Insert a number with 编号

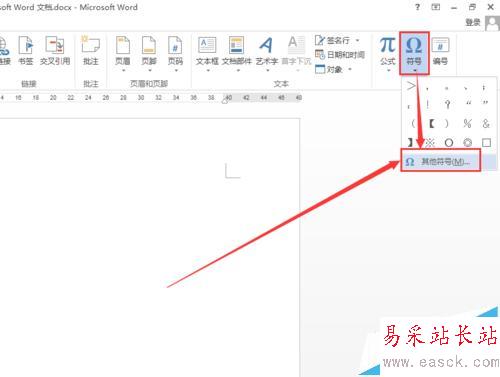point(440,51)
